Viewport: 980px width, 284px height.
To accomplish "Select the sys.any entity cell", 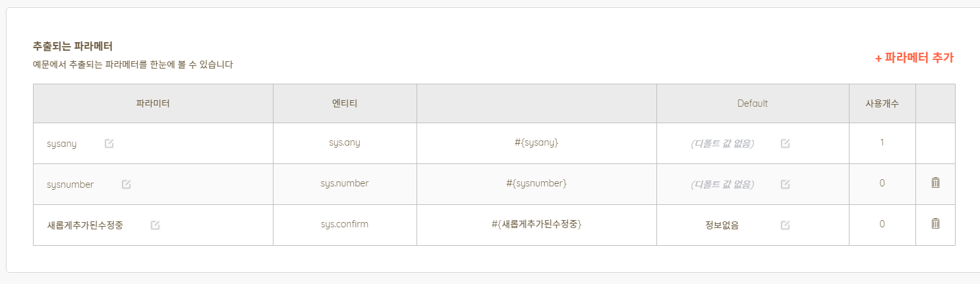I will pos(345,143).
